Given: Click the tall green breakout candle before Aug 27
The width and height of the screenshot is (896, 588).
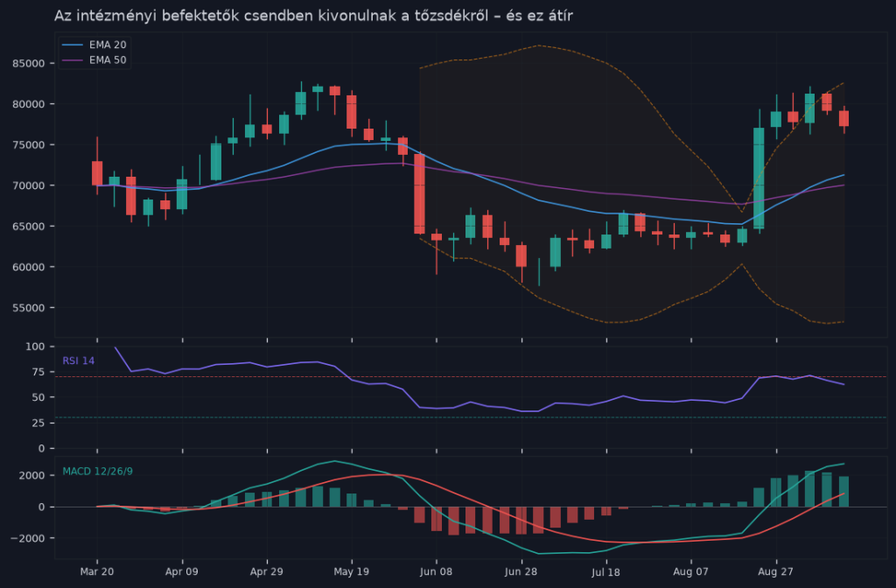Looking at the screenshot, I should click(759, 178).
